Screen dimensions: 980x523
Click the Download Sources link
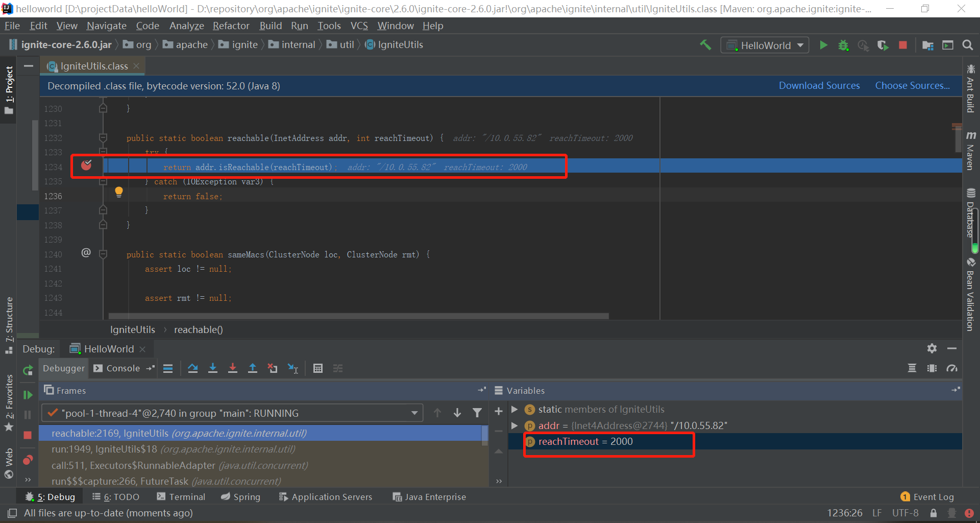point(819,85)
